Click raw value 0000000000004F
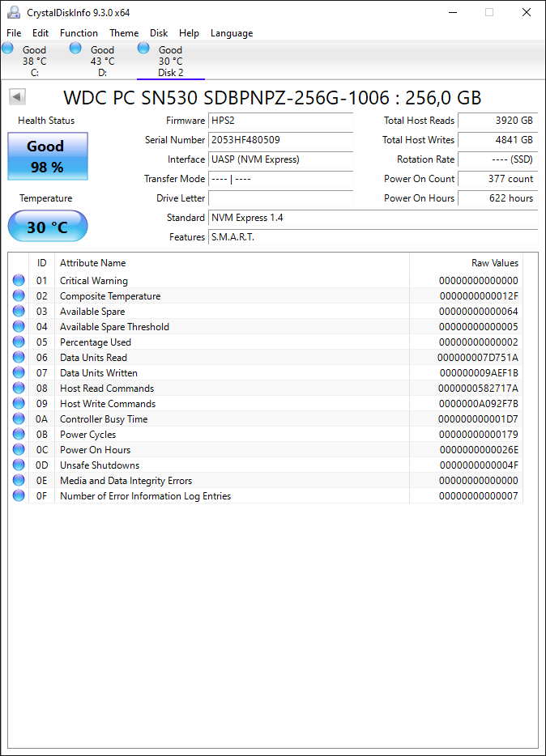 click(x=479, y=465)
